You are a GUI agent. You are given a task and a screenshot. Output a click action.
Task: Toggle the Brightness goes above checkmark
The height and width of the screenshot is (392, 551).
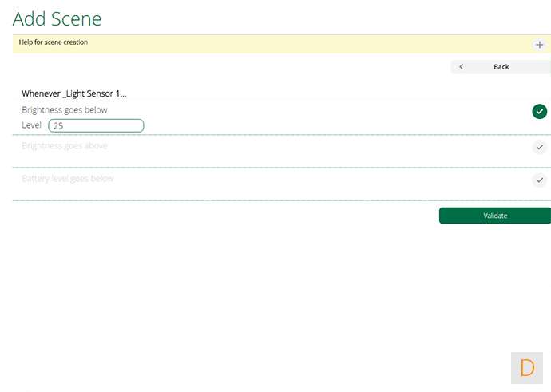540,147
